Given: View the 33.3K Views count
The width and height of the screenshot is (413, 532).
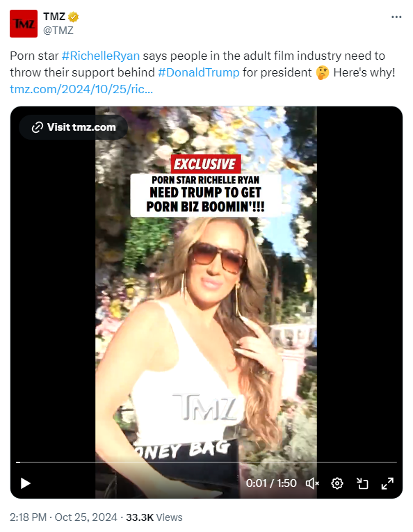Looking at the screenshot, I should (x=154, y=517).
